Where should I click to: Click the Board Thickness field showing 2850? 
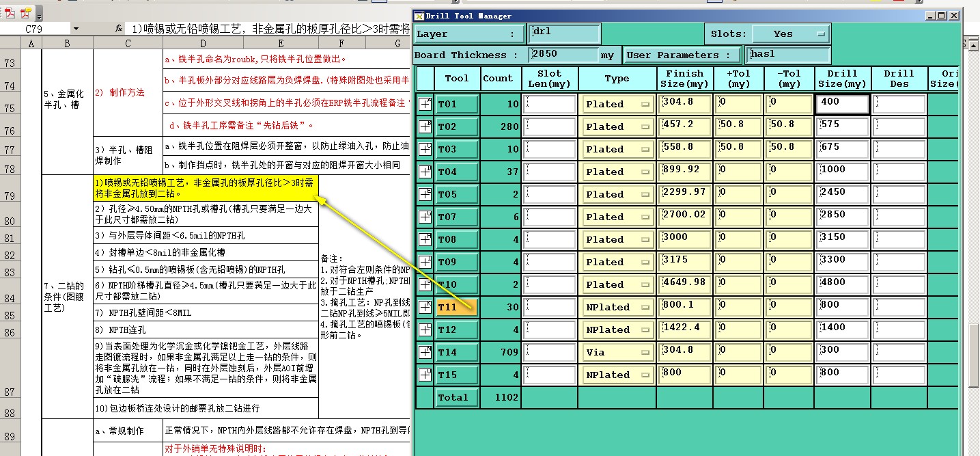pyautogui.click(x=563, y=55)
